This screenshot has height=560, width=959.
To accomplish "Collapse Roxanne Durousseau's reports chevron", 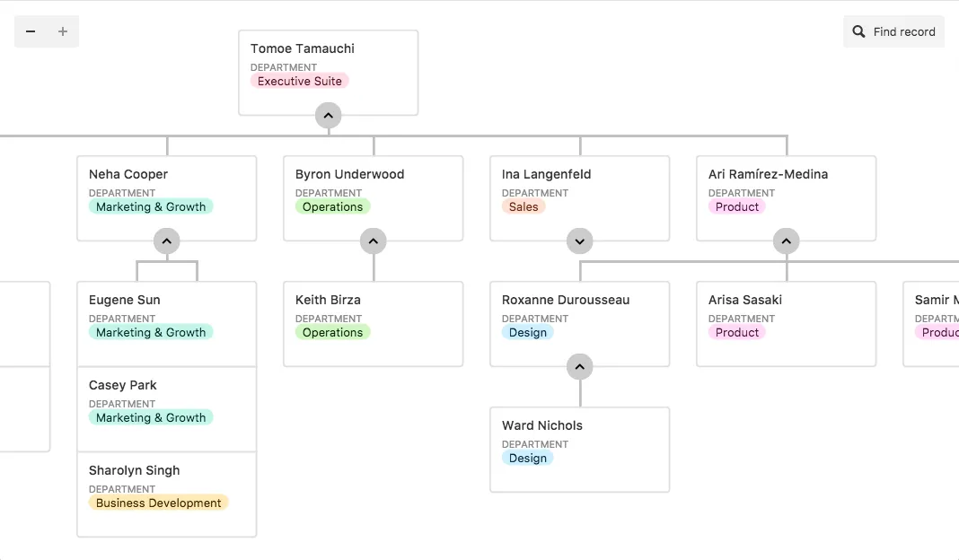I will pos(580,367).
